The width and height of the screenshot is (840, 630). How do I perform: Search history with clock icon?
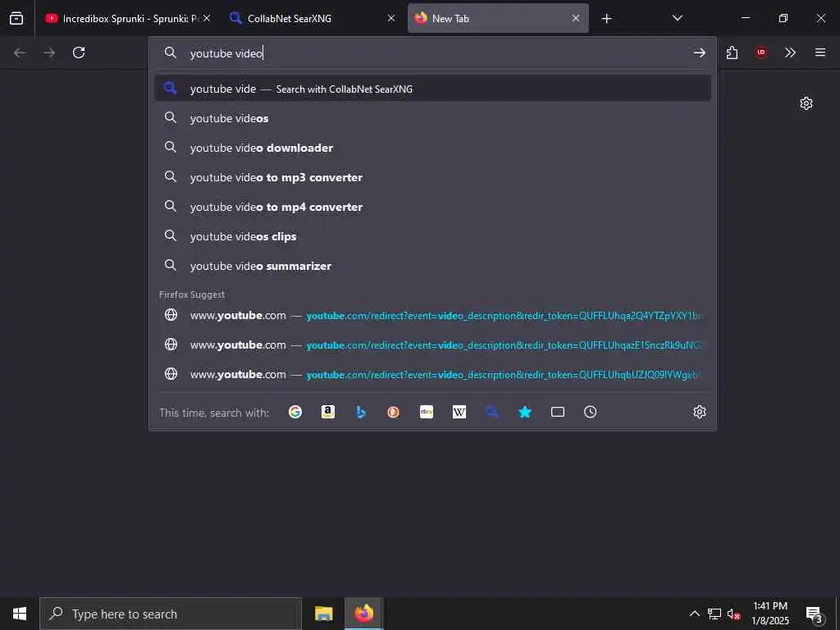[591, 412]
